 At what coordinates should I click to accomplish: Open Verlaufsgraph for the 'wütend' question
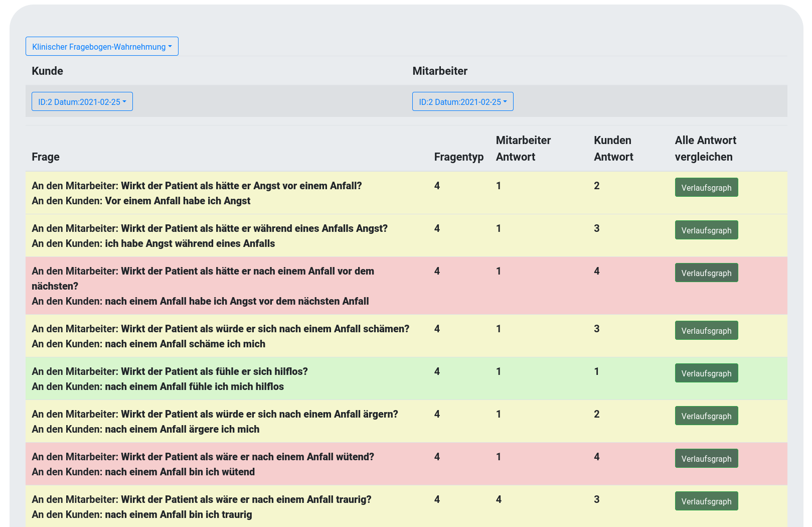coord(706,459)
